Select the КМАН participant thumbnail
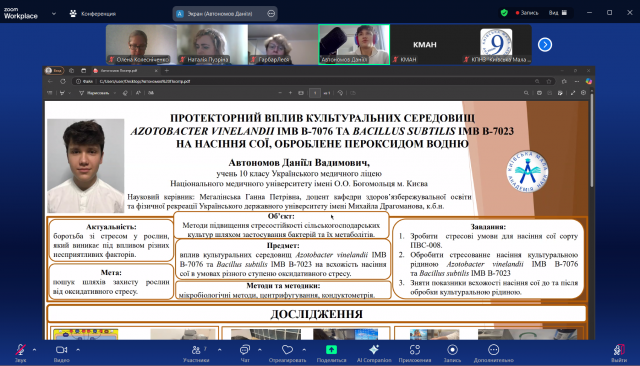 (x=425, y=44)
